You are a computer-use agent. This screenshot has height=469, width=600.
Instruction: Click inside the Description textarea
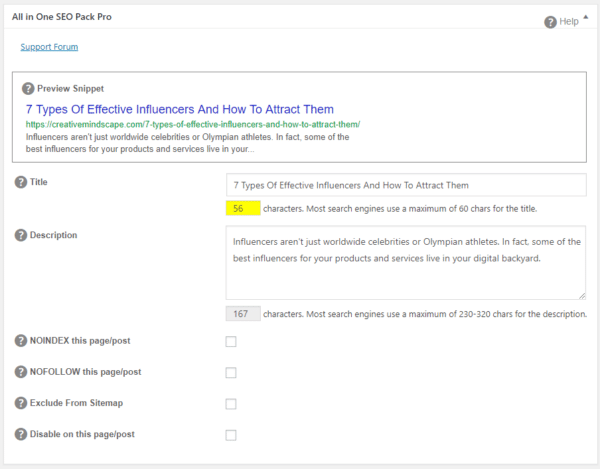(x=406, y=262)
